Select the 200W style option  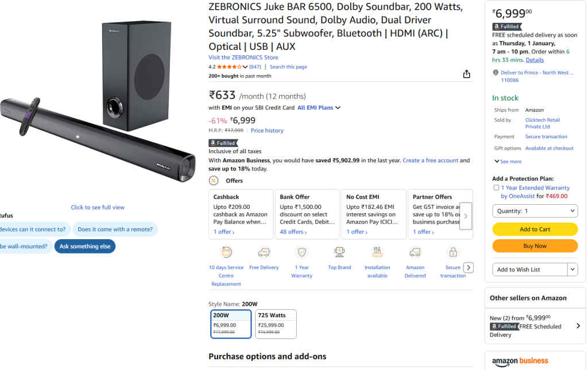231,324
